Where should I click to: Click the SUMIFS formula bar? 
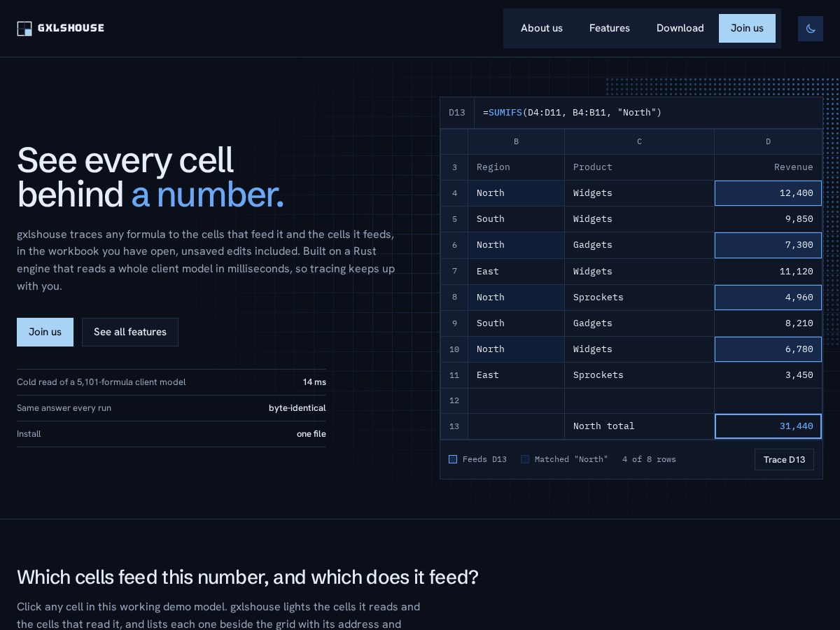coord(648,113)
